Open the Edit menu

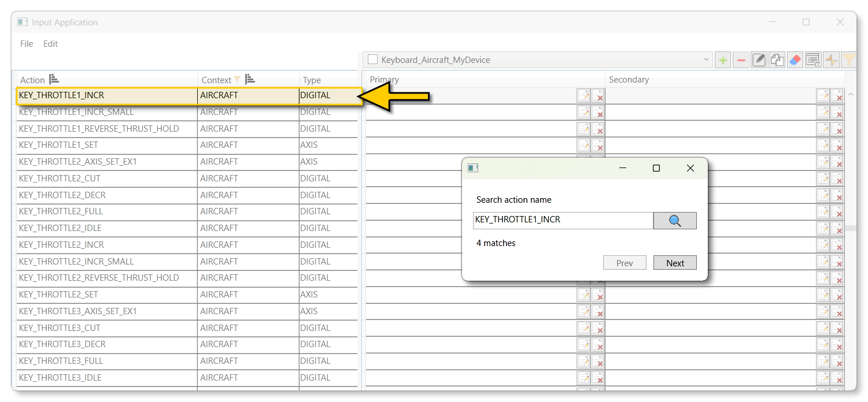(x=50, y=44)
